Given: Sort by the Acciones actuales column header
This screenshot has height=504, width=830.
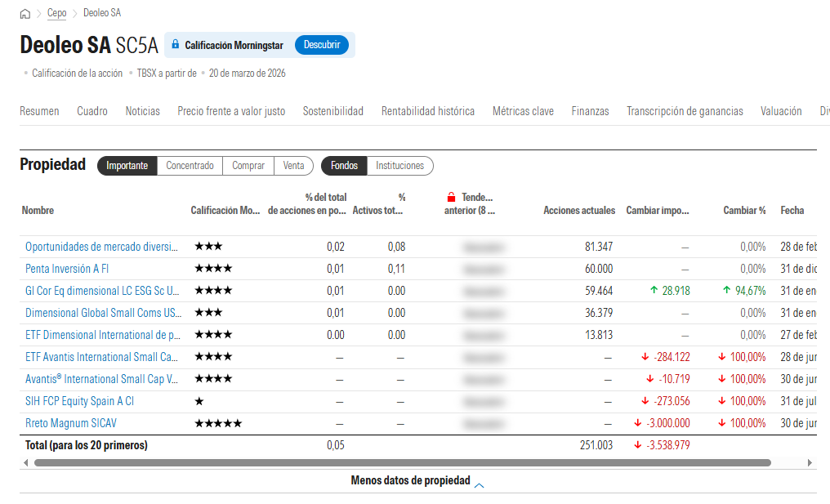Looking at the screenshot, I should pos(579,210).
